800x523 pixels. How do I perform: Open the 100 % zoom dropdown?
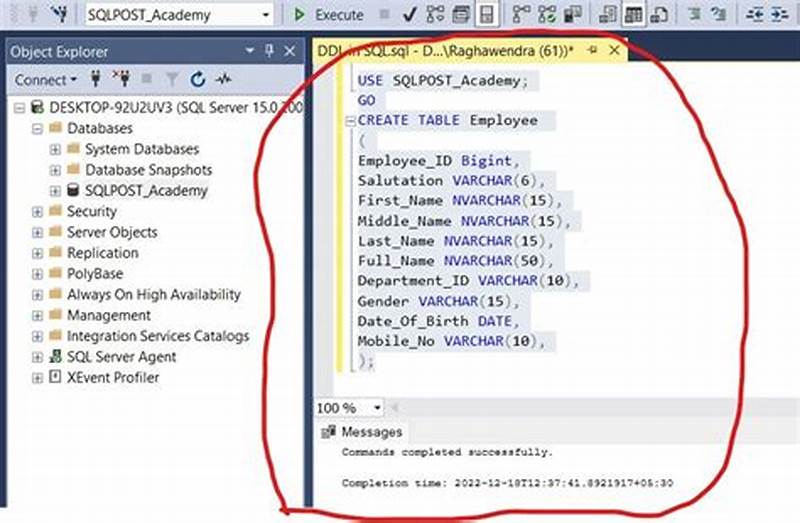(x=377, y=408)
